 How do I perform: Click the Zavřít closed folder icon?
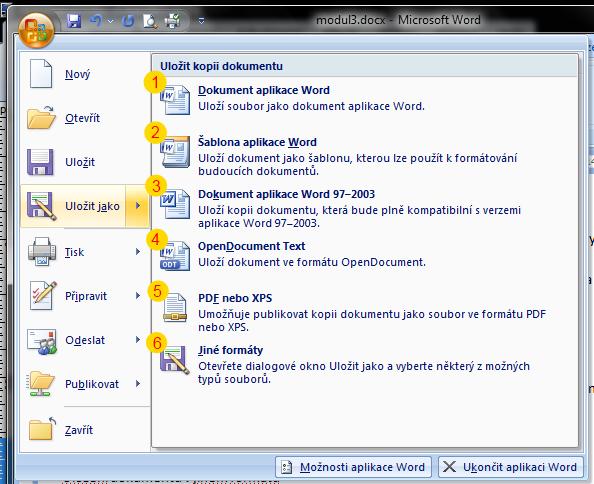pos(42,429)
